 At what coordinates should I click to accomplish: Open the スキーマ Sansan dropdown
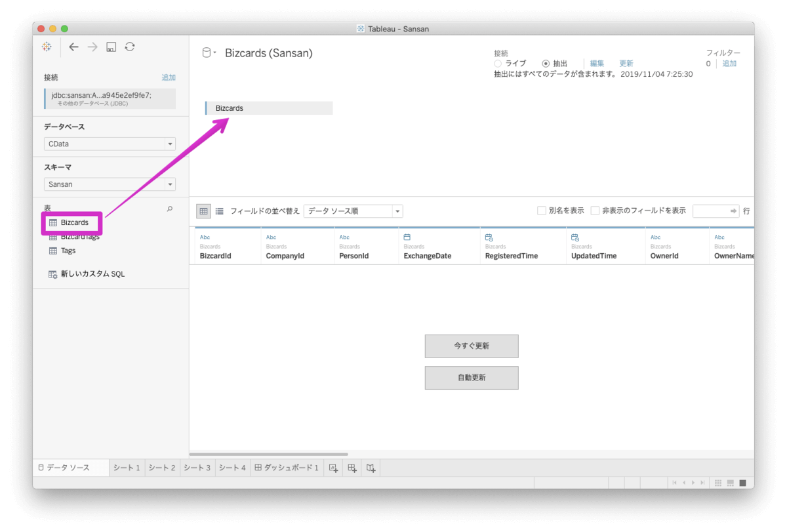[110, 184]
